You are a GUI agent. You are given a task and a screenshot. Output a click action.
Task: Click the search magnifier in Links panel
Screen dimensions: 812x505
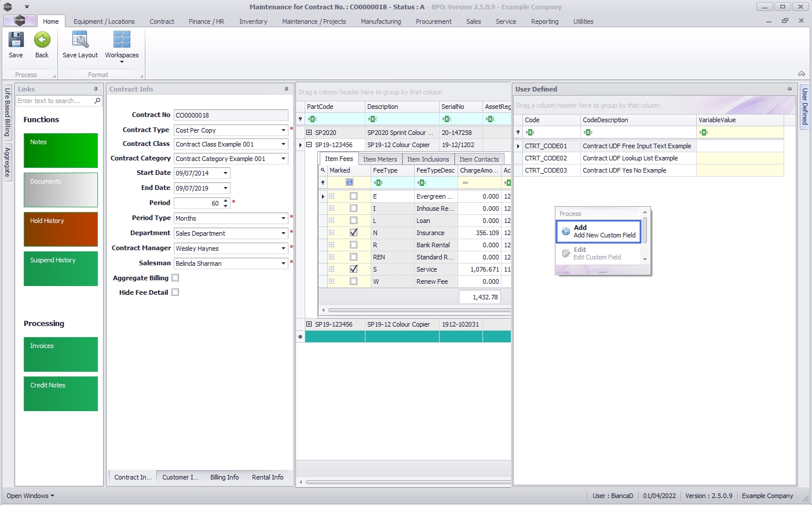click(x=97, y=101)
